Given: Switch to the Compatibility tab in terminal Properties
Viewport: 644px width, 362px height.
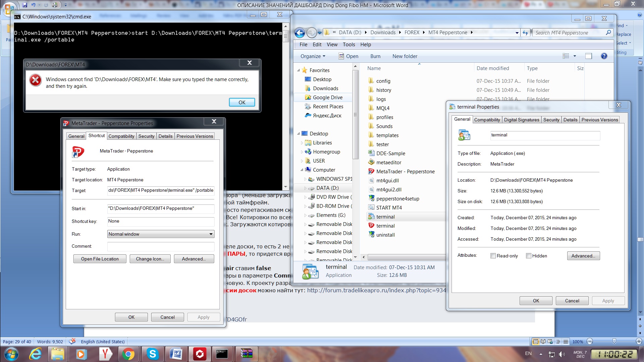Looking at the screenshot, I should pyautogui.click(x=487, y=120).
